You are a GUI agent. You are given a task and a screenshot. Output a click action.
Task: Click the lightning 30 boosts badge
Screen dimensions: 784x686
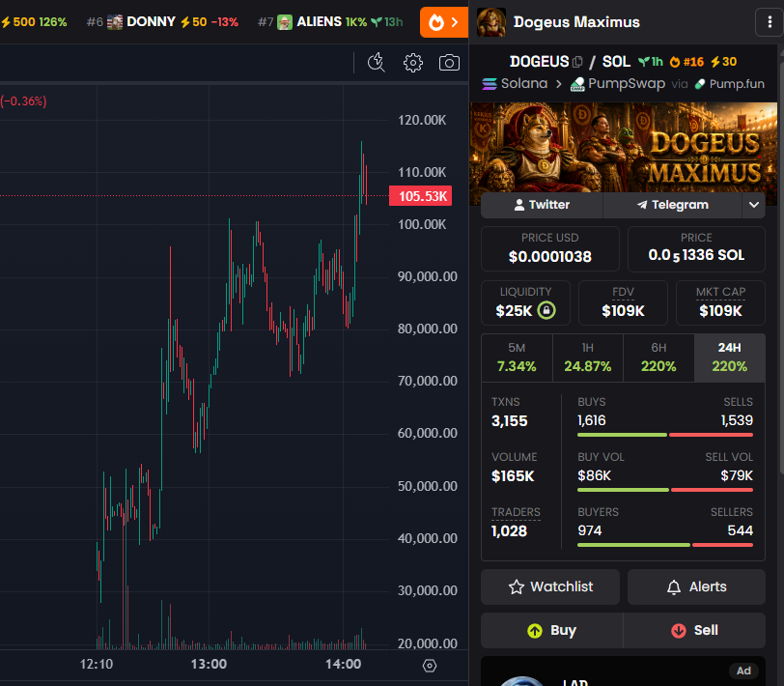pos(723,62)
